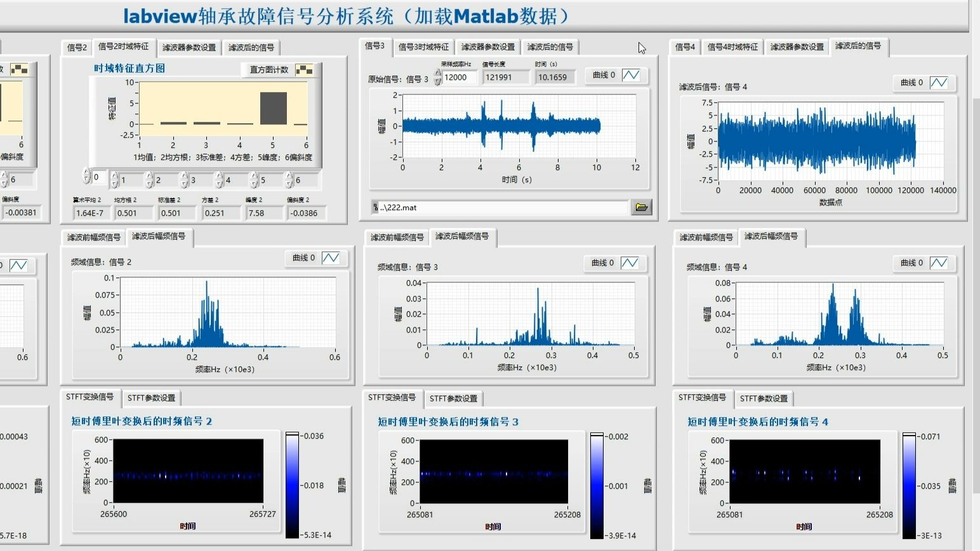980x551 pixels.
Task: Select 滤波前幅频信号 tab above 频域信息 信号 4
Action: [706, 237]
